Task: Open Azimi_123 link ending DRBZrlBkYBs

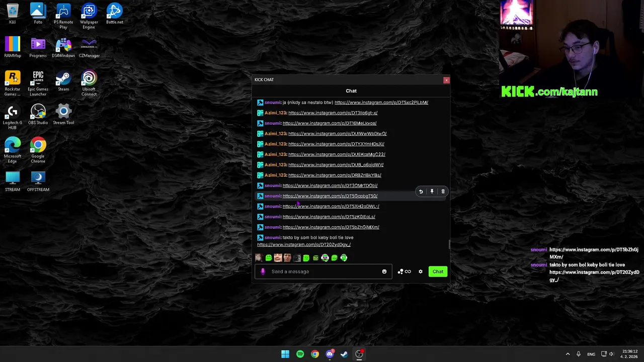Action: [335, 175]
